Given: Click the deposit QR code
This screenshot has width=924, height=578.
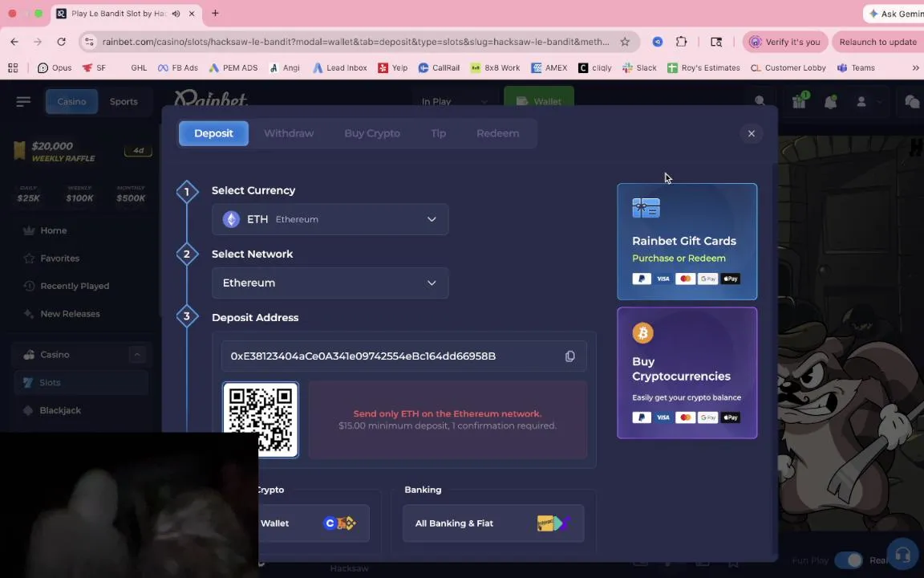Looking at the screenshot, I should click(x=261, y=419).
